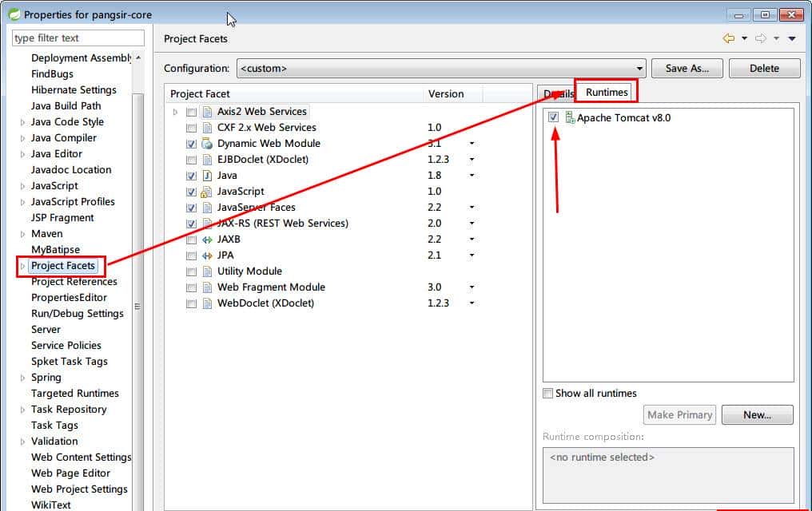Check the JPA facet checkbox
Viewport: 812px width, 511px height.
[x=192, y=256]
